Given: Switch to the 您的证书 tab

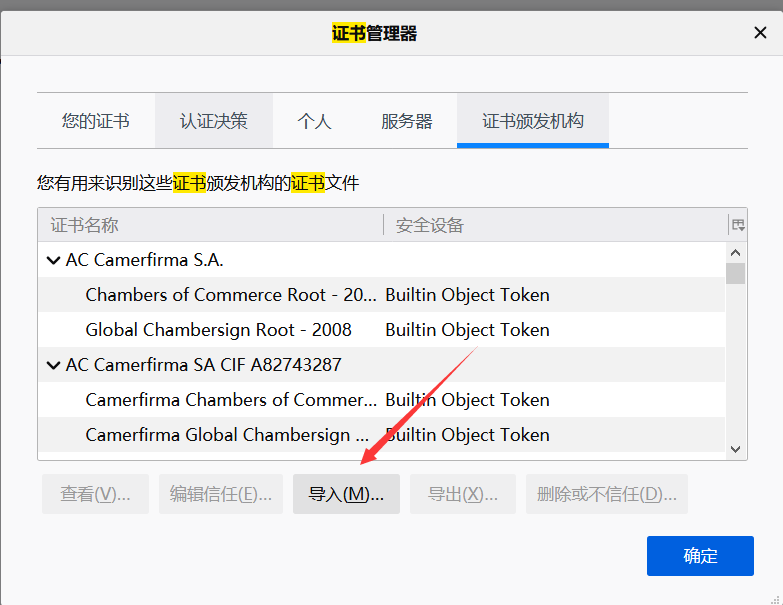Looking at the screenshot, I should pos(95,121).
